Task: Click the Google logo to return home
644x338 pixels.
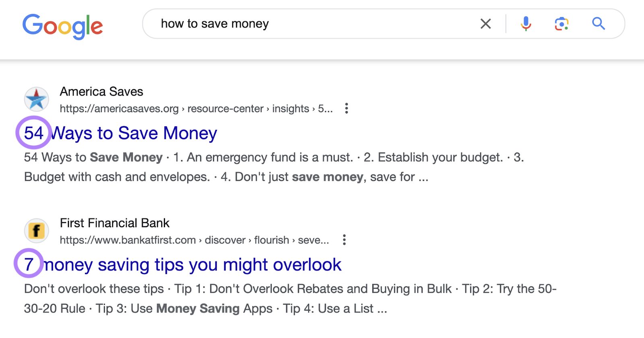Action: click(x=63, y=26)
